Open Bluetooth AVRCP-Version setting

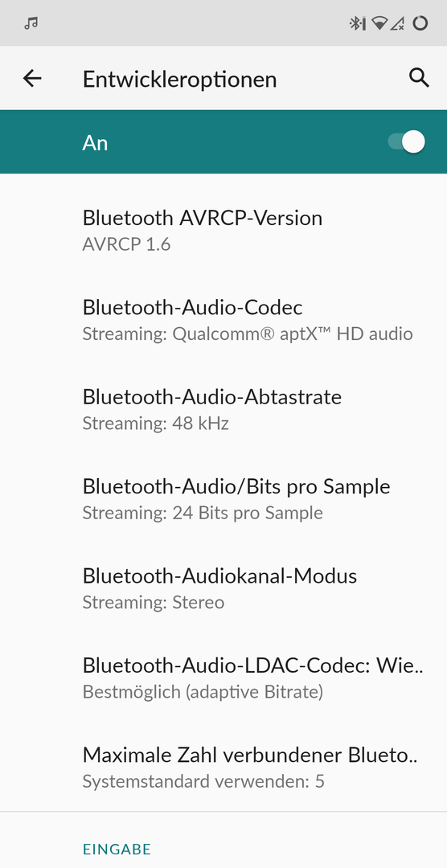pyautogui.click(x=223, y=230)
